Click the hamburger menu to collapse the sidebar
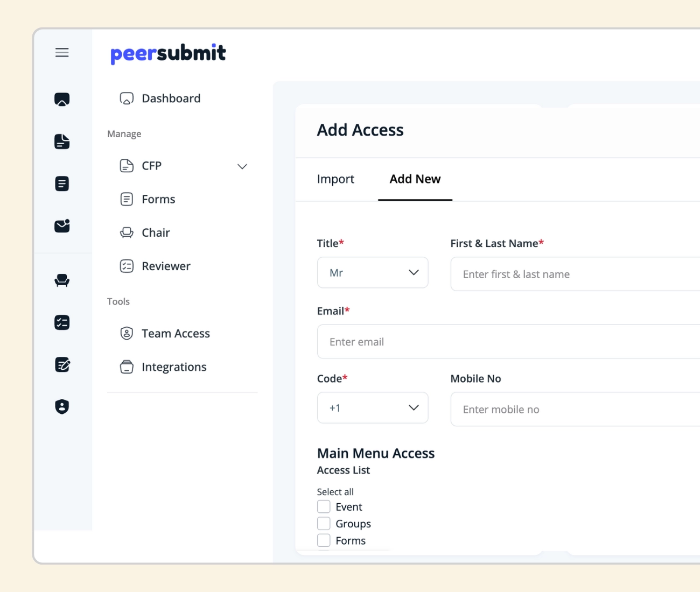The image size is (700, 592). (61, 52)
